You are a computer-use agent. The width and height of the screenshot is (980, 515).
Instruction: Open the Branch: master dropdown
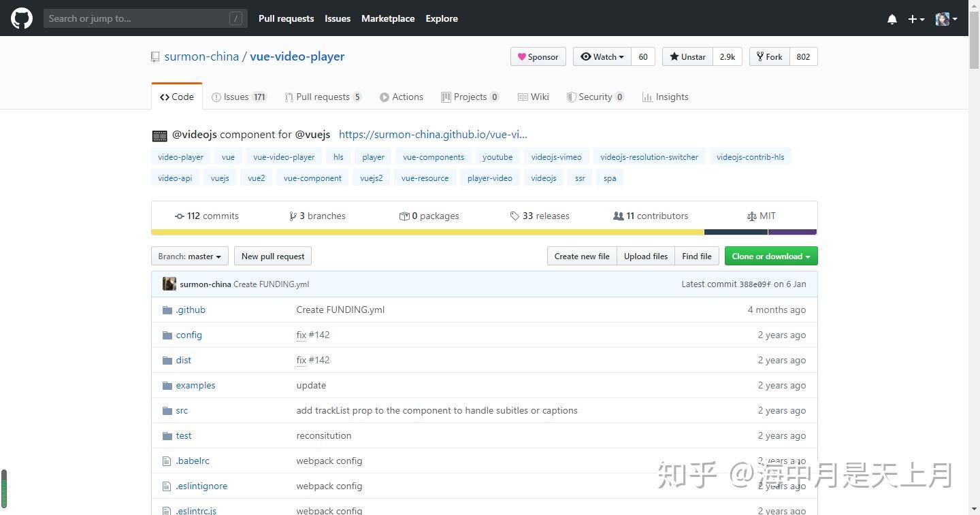click(189, 256)
